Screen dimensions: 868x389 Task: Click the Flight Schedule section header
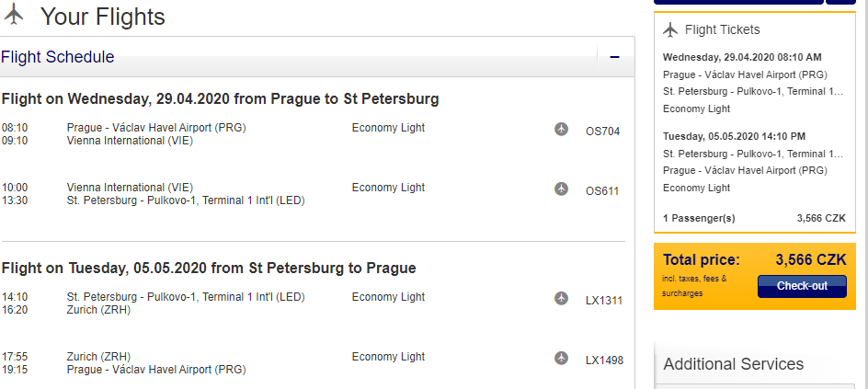tap(58, 57)
